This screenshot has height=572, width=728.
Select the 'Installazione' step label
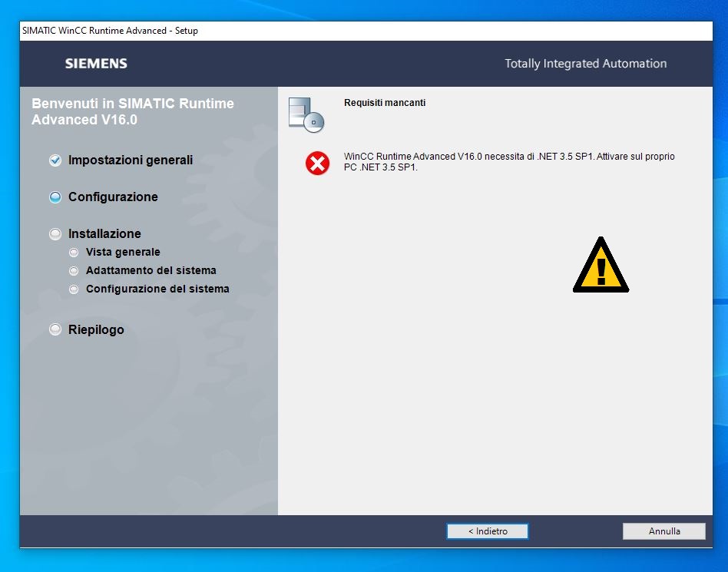pos(104,233)
